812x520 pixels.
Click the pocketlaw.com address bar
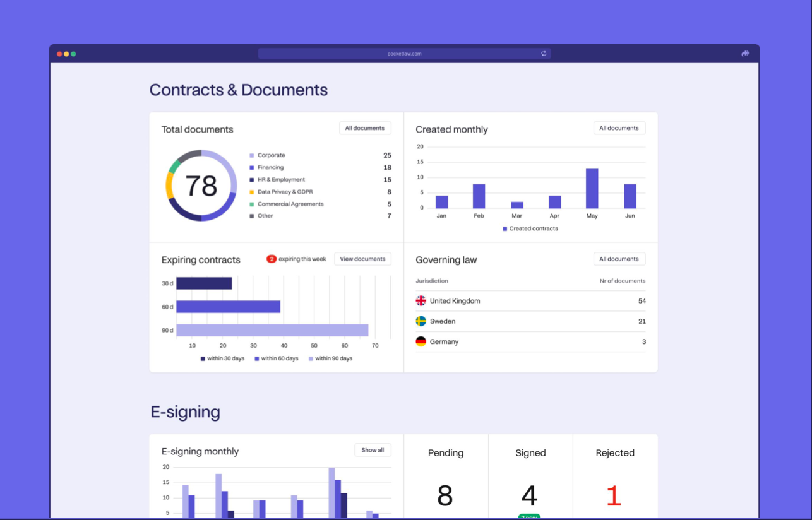pos(404,54)
